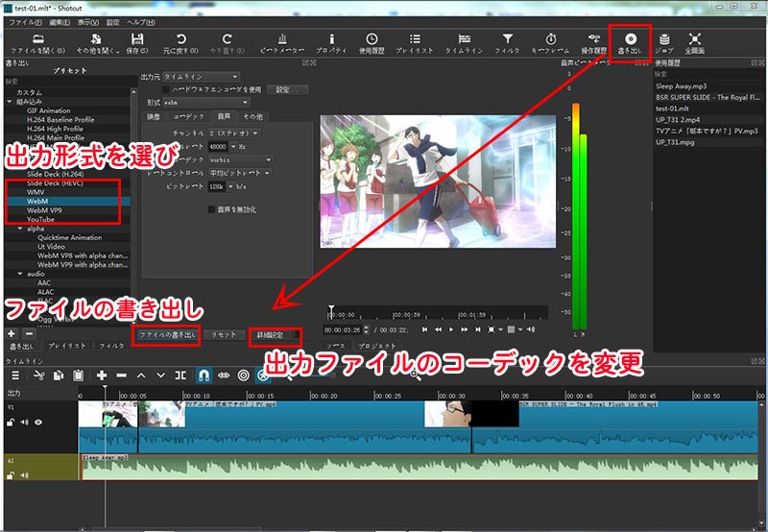Open the 表示(V) menu

pyautogui.click(x=88, y=22)
